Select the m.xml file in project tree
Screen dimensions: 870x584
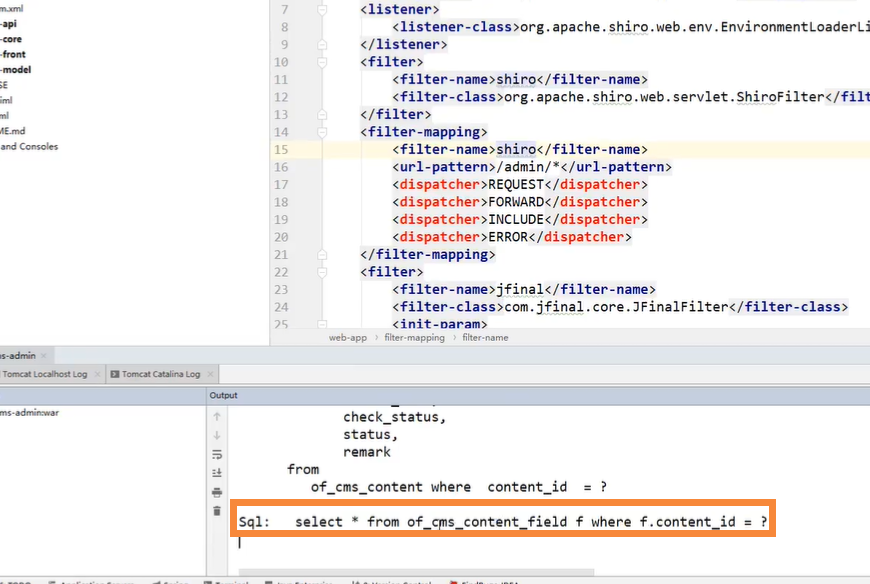12,9
